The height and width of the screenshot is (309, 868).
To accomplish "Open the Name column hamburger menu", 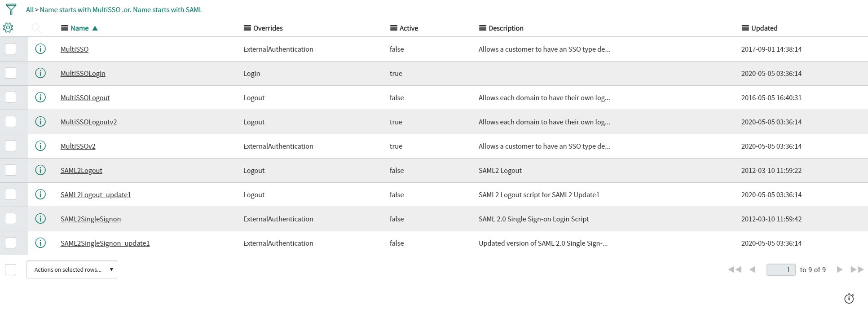I will click(x=64, y=28).
